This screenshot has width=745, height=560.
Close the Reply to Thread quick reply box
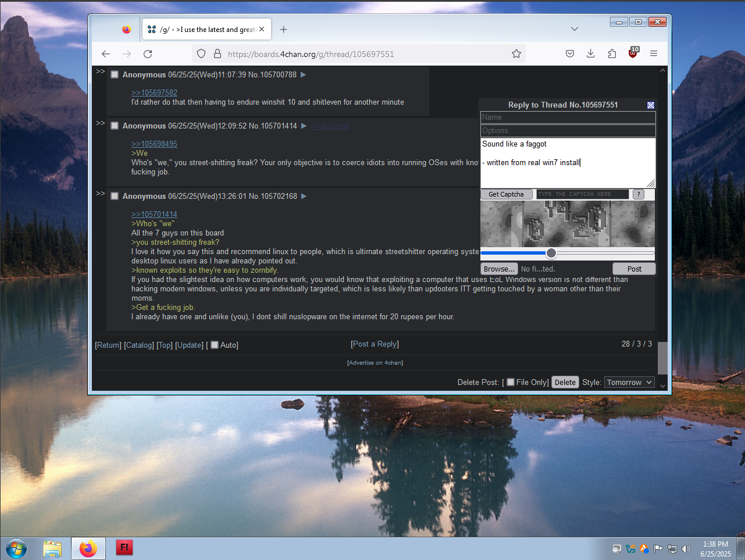click(x=651, y=105)
